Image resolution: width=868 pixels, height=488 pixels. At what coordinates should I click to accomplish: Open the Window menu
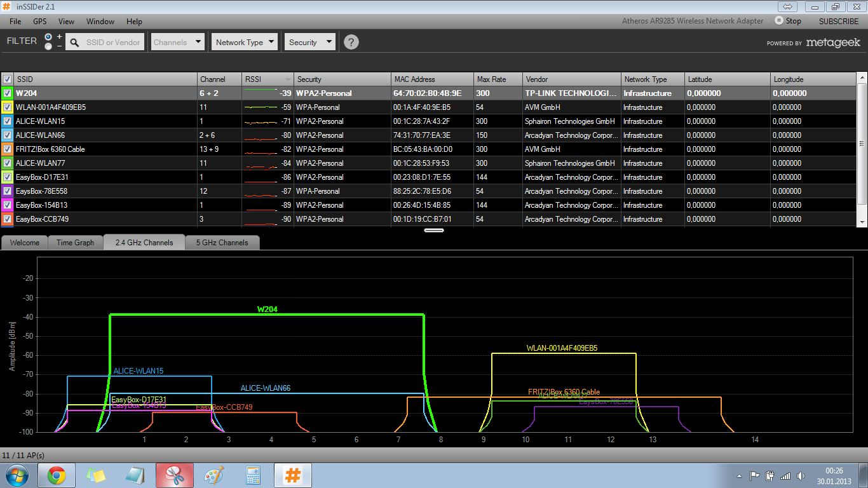pyautogui.click(x=100, y=22)
